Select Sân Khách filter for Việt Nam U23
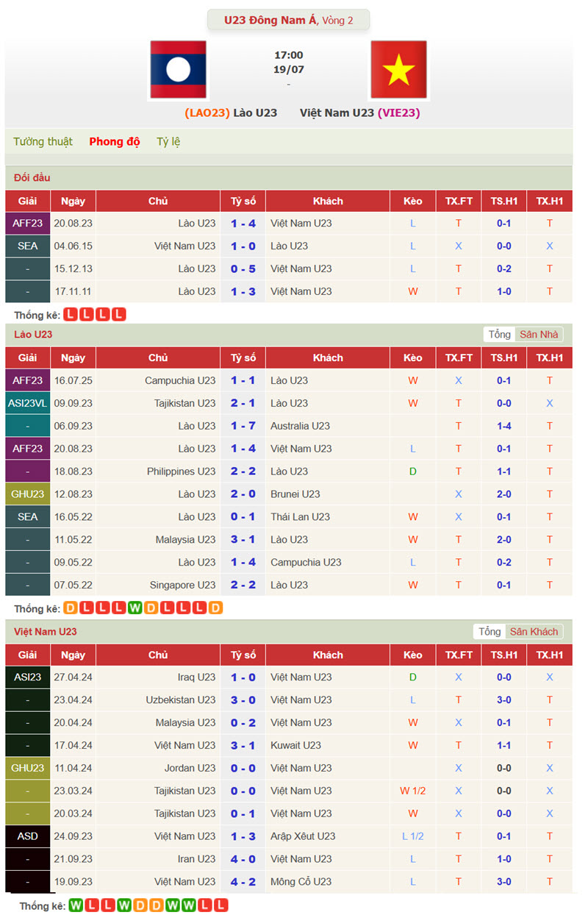Image resolution: width=588 pixels, height=915 pixels. tap(534, 632)
